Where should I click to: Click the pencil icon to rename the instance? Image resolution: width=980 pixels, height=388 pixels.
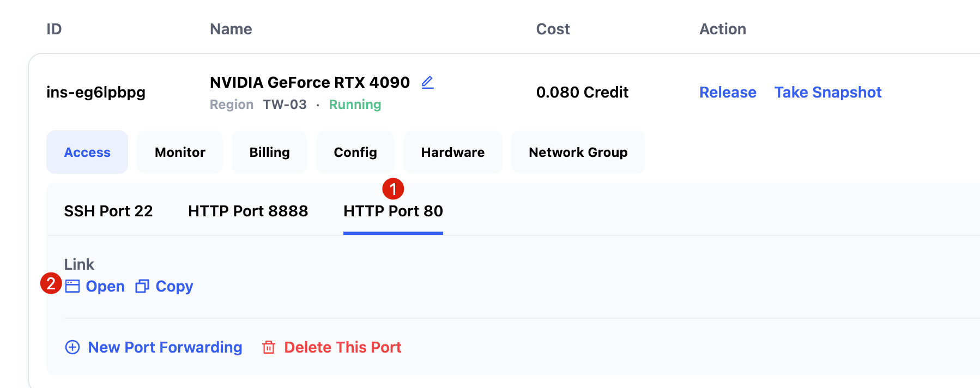pos(428,82)
